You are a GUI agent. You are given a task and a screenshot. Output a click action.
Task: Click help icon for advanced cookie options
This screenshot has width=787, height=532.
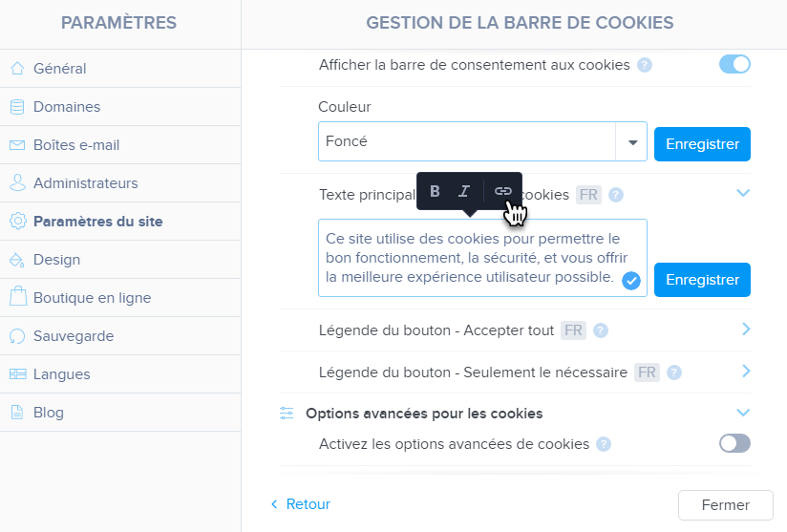click(x=603, y=443)
